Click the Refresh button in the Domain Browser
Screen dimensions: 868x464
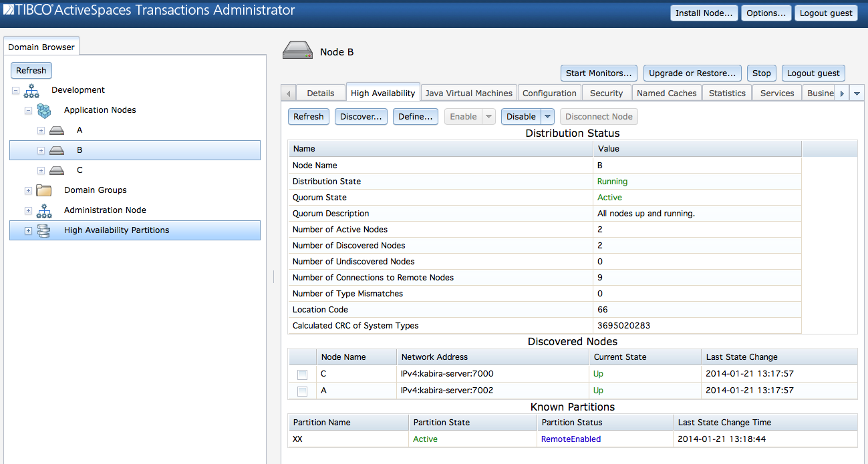click(31, 70)
